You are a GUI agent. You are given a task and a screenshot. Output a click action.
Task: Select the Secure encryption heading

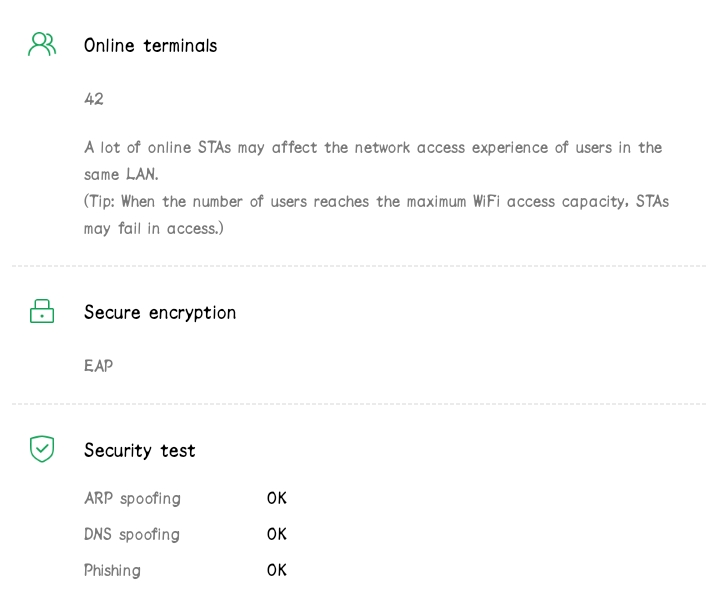(160, 313)
